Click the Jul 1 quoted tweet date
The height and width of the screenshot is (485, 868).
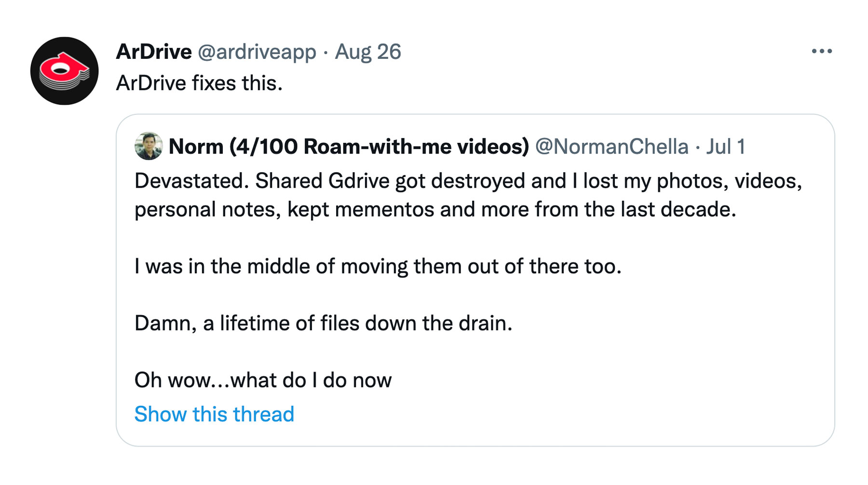tap(726, 146)
